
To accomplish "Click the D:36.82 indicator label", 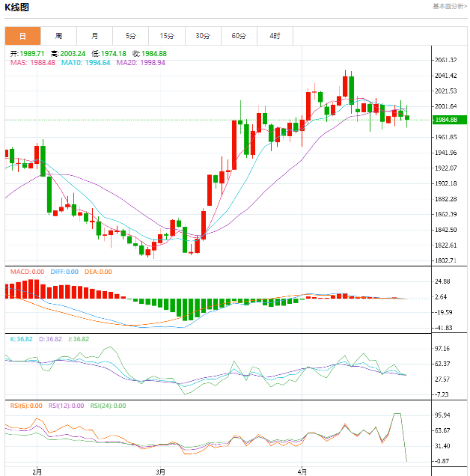I will 50,339.
